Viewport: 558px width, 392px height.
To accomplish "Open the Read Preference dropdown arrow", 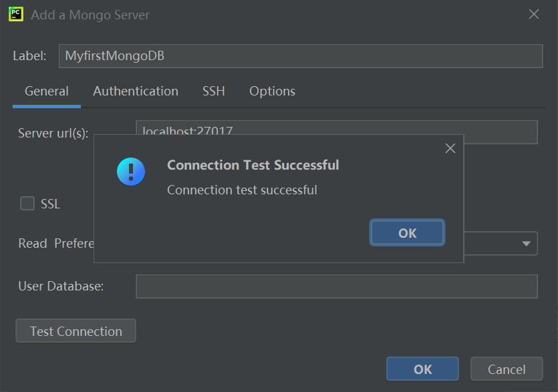I will [x=525, y=243].
